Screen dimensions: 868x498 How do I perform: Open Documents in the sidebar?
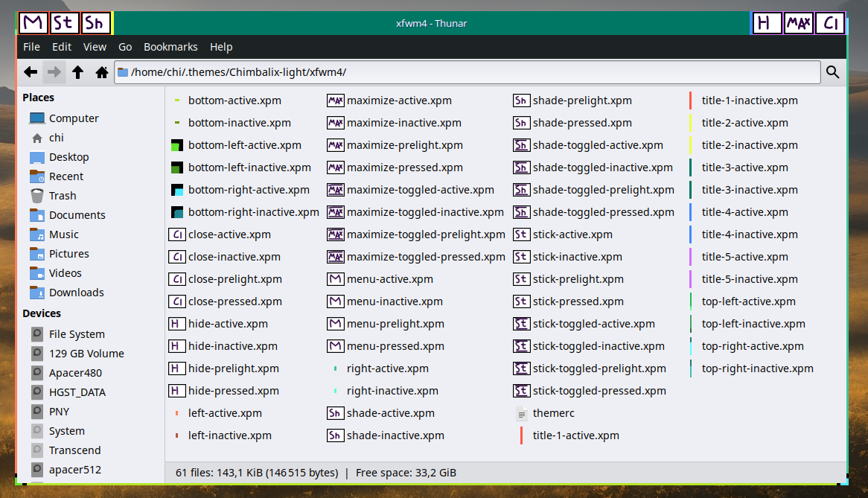pyautogui.click(x=77, y=215)
